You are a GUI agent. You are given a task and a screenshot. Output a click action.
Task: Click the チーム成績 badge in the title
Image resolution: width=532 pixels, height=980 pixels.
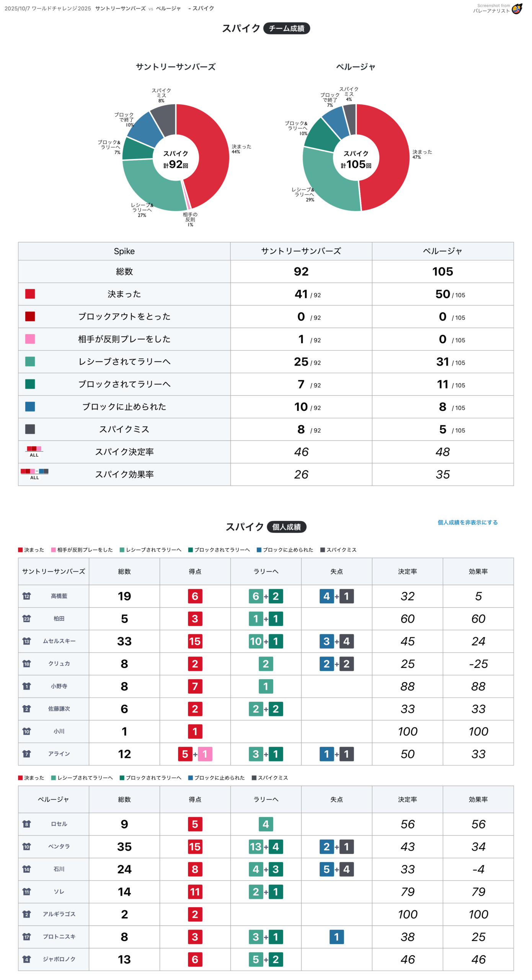click(x=286, y=28)
